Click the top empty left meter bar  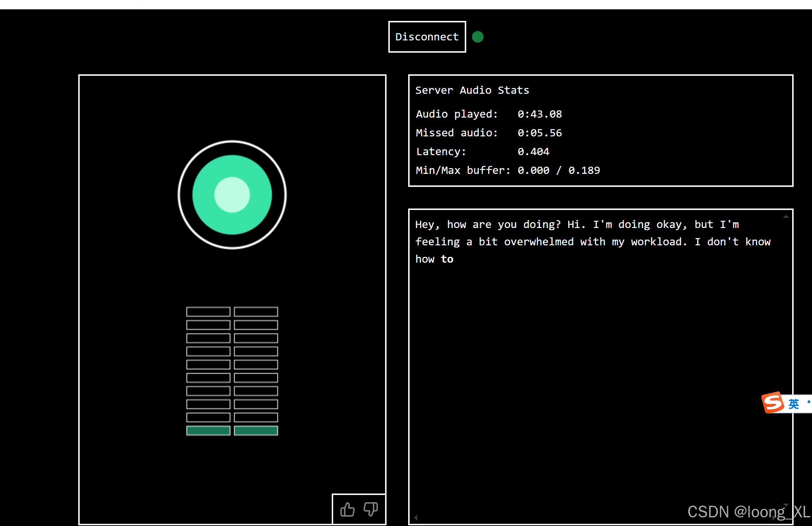coord(208,312)
